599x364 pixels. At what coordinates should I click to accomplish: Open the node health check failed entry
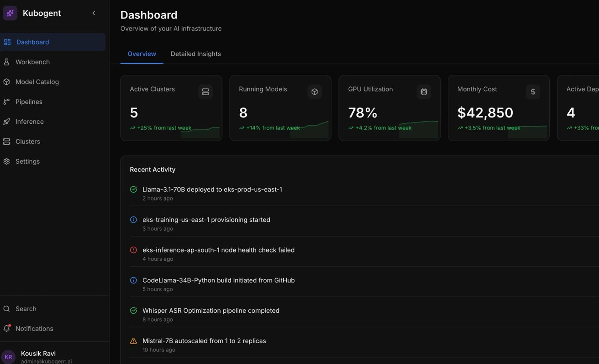364,254
